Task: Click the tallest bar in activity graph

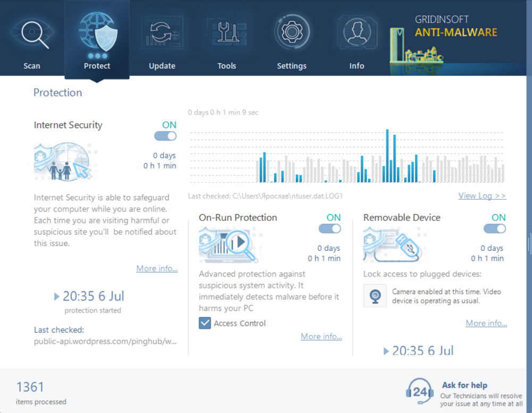Action: 387,155
